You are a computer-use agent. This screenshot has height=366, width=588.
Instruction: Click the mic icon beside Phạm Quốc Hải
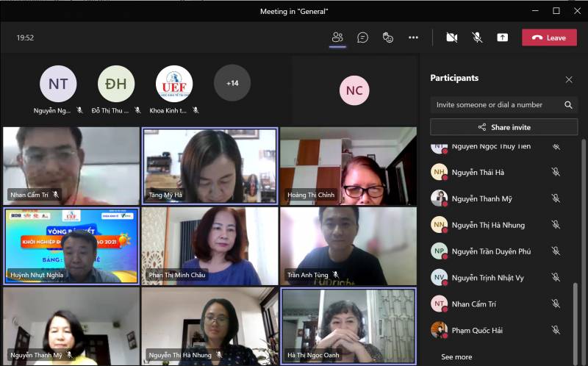556,331
